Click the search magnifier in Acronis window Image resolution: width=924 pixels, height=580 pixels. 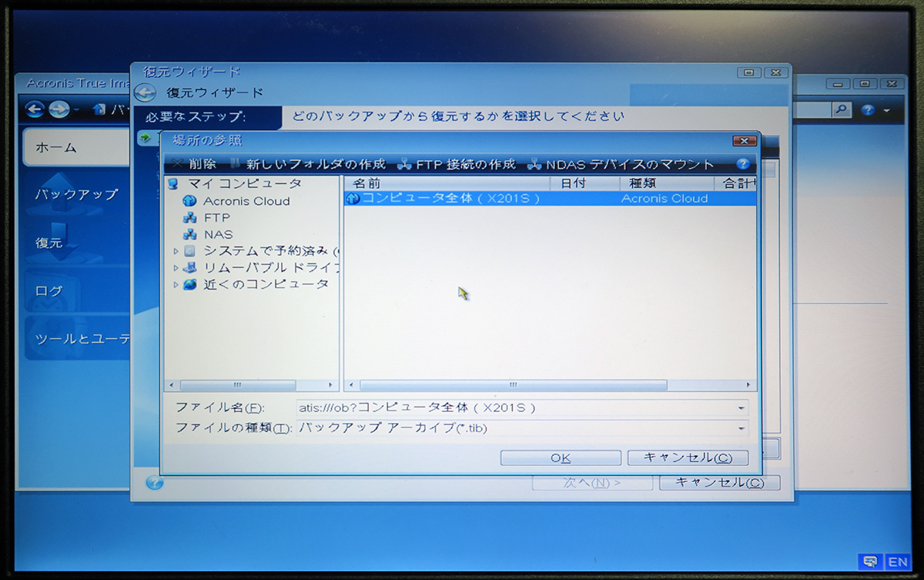click(x=841, y=110)
